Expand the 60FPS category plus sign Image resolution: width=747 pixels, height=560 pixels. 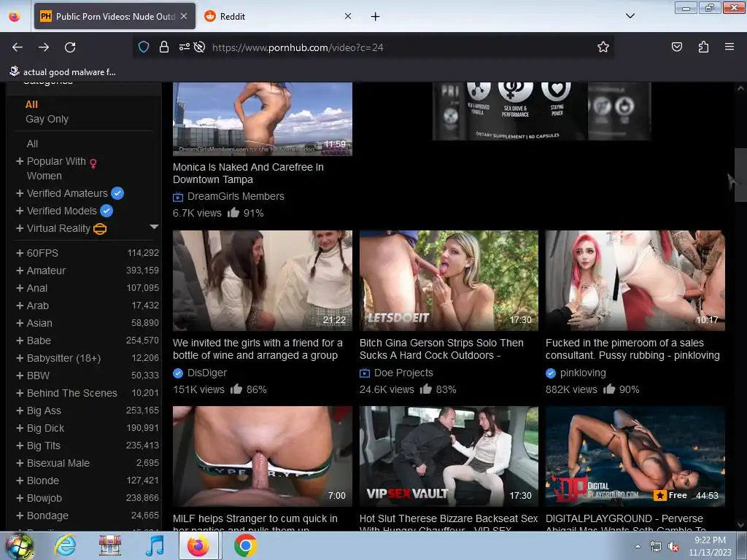[x=20, y=253]
